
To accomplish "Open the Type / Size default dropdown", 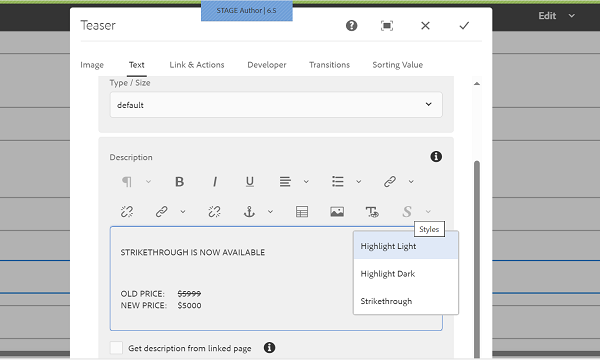I will pyautogui.click(x=276, y=104).
